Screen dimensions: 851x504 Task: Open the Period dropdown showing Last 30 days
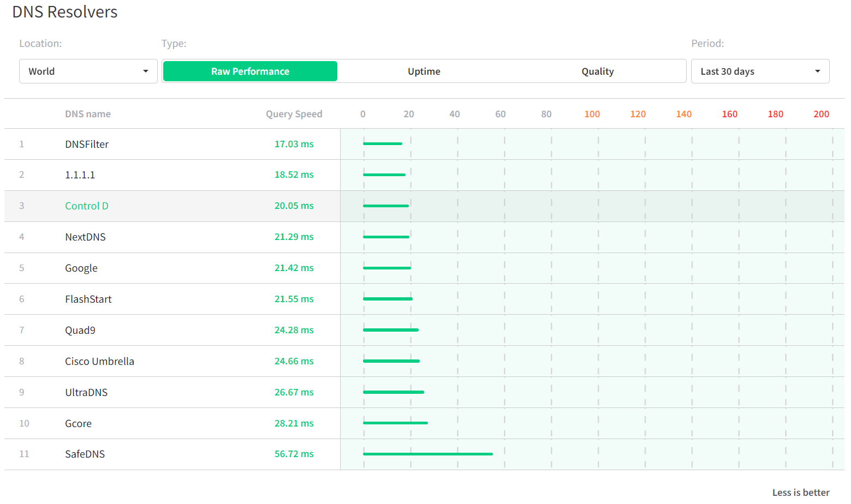click(759, 71)
